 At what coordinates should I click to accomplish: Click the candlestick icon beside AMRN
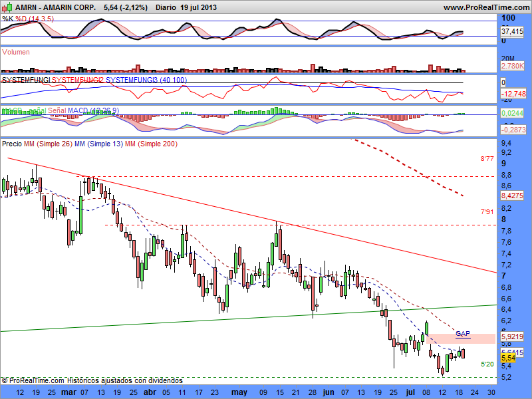click(7, 7)
